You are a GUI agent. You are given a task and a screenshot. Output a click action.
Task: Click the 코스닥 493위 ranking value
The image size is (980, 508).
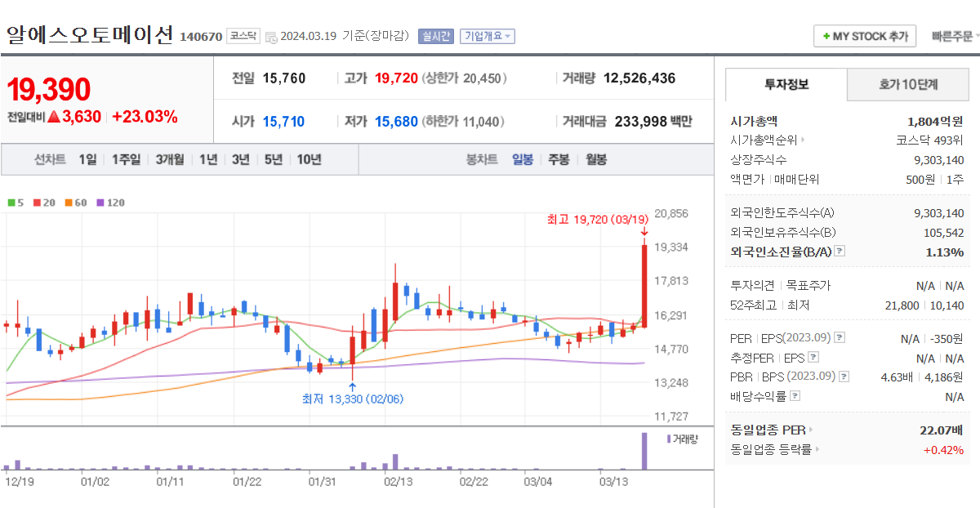(x=929, y=140)
